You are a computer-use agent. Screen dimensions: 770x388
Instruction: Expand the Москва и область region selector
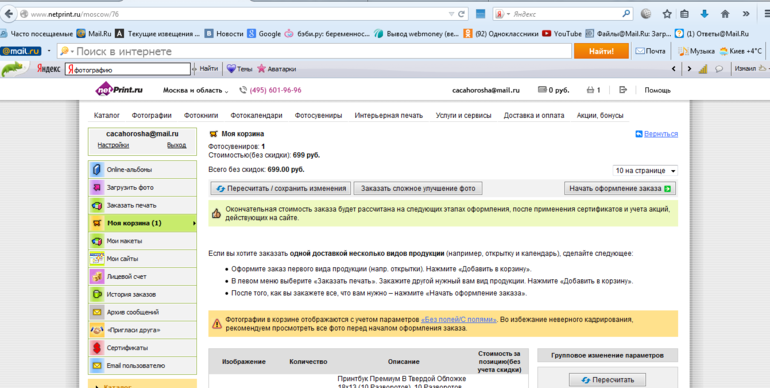tap(195, 90)
